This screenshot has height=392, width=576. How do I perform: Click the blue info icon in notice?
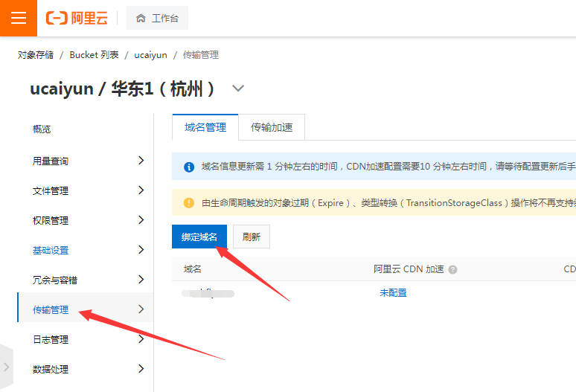tap(189, 167)
